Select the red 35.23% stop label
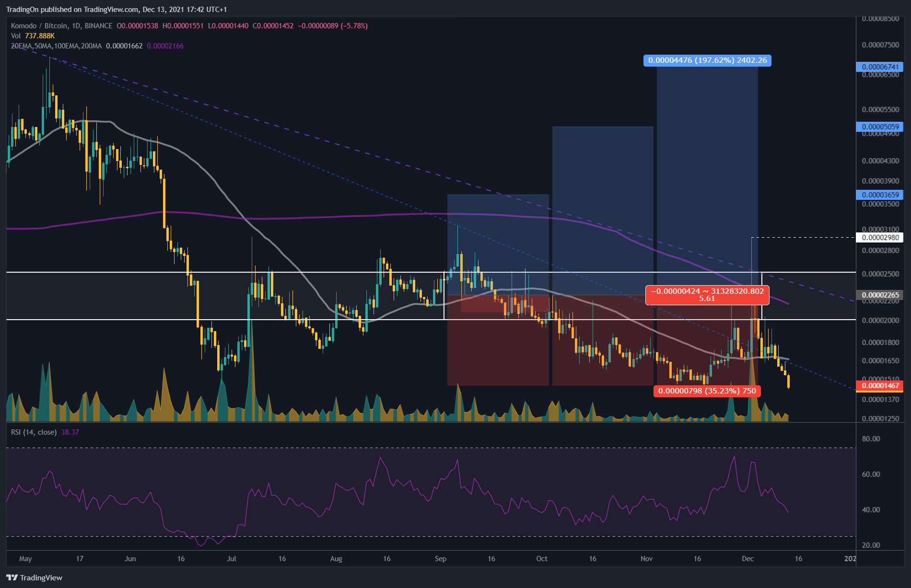The width and height of the screenshot is (911, 588). 707,391
